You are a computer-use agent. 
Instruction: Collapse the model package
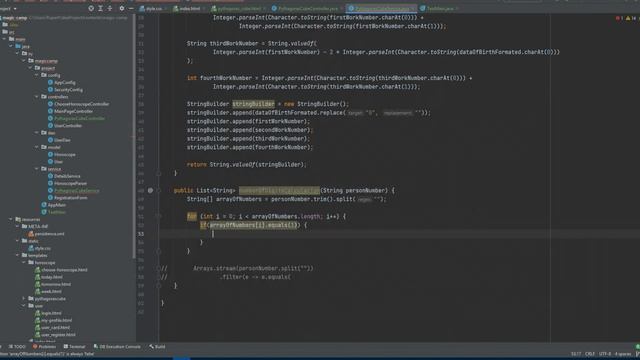coord(37,147)
